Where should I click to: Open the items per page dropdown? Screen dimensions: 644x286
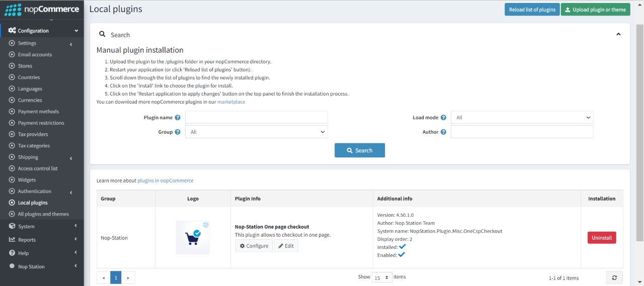point(382,277)
